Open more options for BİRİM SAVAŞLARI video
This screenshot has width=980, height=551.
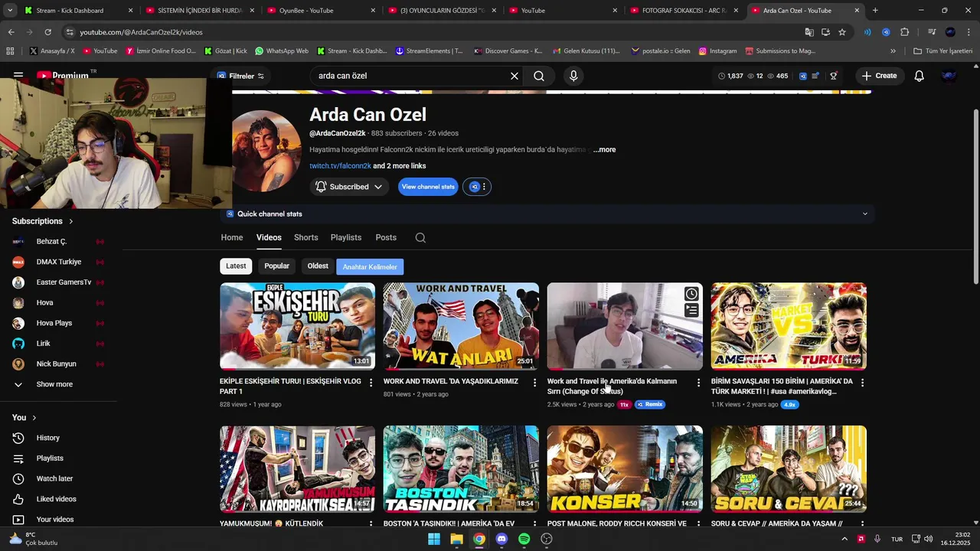[862, 382]
